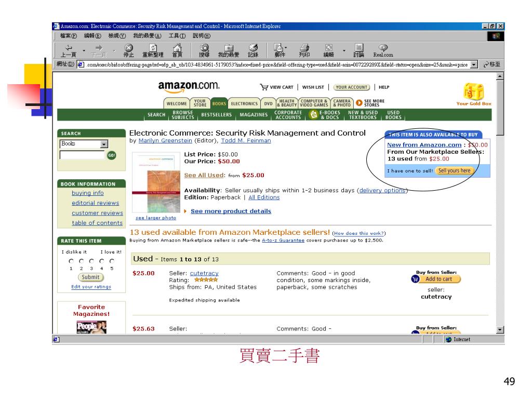Open the 說明(H) Help menu
The image size is (532, 399).
click(x=202, y=36)
